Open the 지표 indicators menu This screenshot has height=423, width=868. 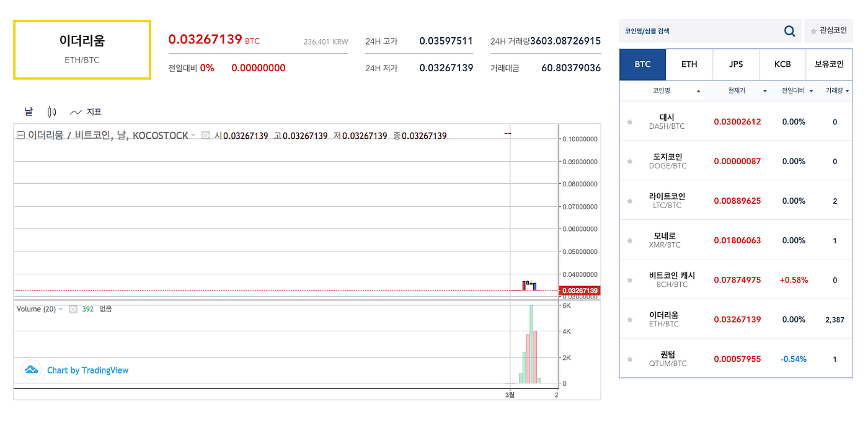(86, 112)
